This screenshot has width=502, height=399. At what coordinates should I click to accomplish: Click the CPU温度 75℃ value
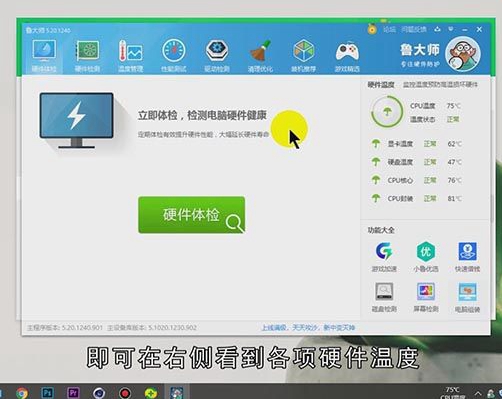(454, 106)
